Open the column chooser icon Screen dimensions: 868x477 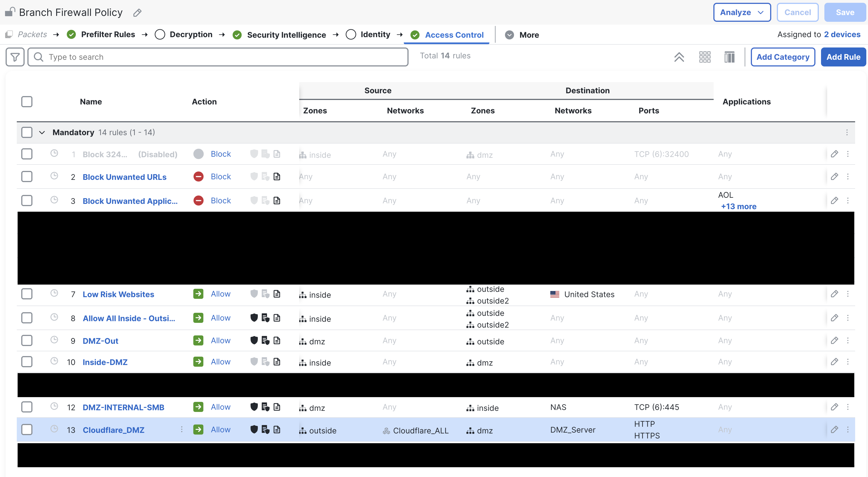click(729, 57)
